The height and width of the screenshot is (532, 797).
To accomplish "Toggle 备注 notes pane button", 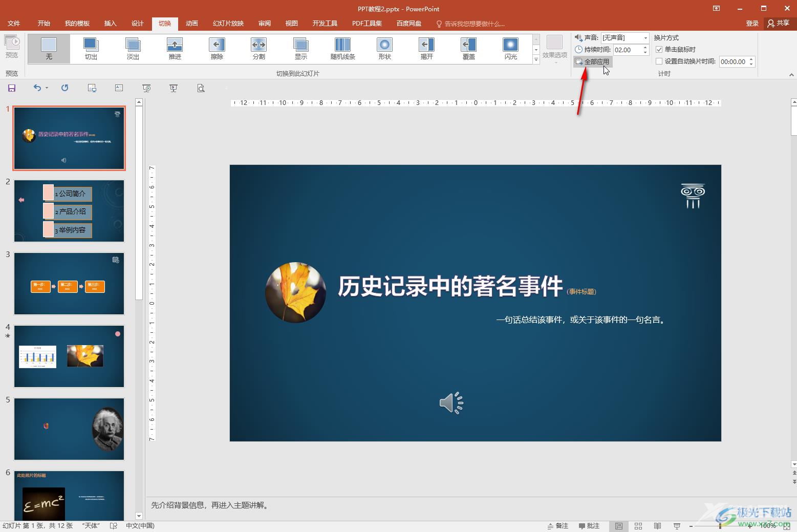I will (x=557, y=526).
